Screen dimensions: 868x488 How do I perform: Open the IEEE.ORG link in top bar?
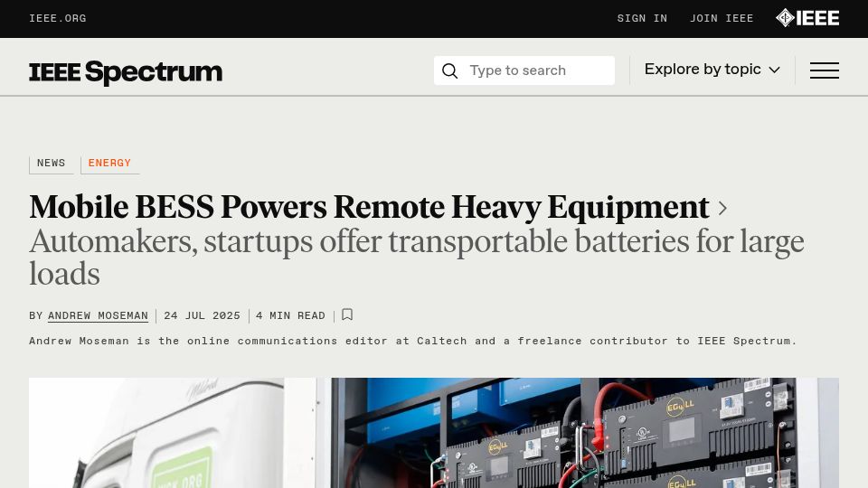(x=58, y=18)
